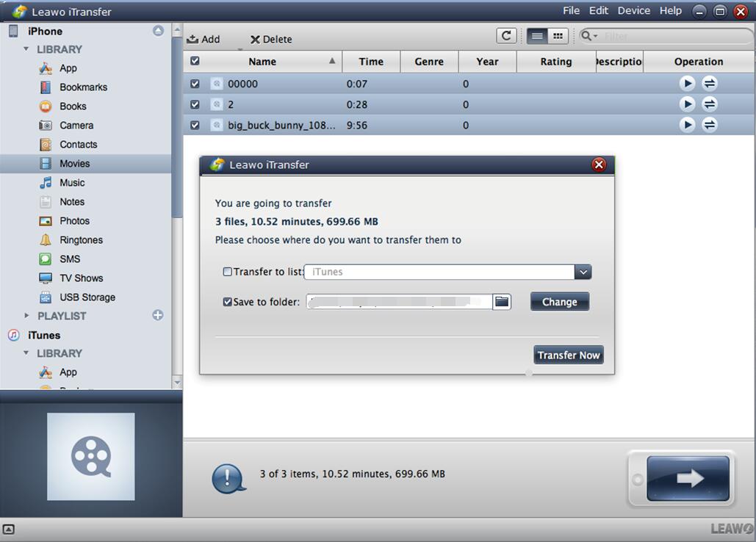Play the 00000 video
Screen dimensions: 756x542
point(687,83)
